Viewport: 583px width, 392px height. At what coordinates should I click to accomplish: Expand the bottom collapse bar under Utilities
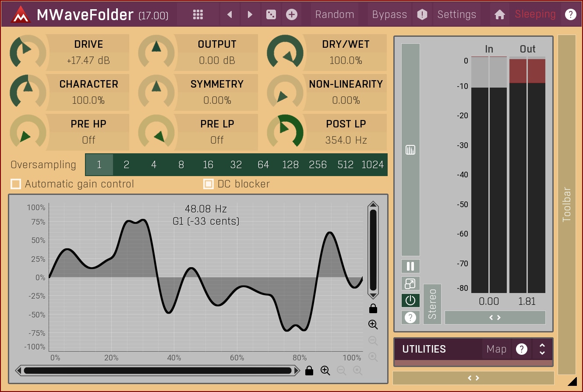(x=473, y=378)
